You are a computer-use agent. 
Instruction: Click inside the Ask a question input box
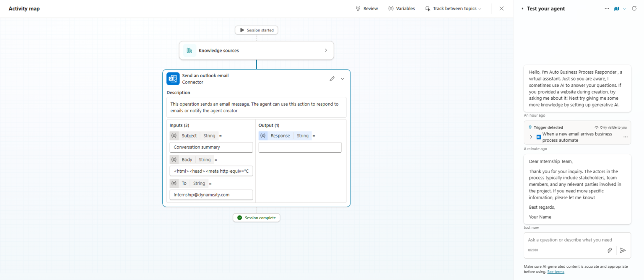[x=570, y=240]
